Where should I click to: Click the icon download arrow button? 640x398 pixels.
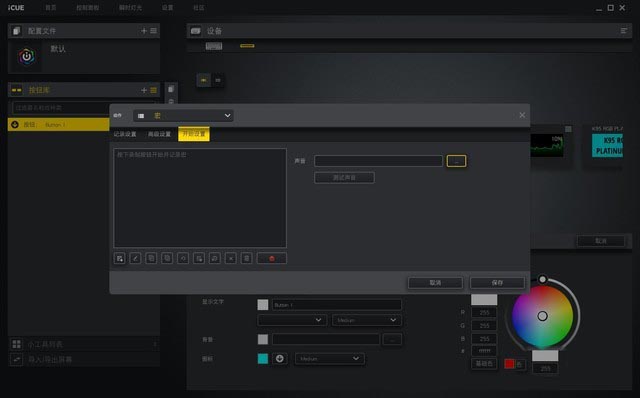[x=280, y=359]
